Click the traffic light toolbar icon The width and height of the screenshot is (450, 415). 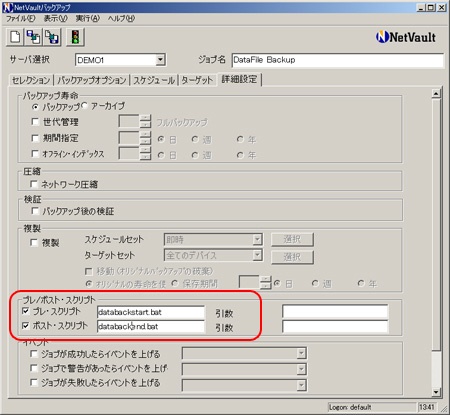[x=75, y=37]
